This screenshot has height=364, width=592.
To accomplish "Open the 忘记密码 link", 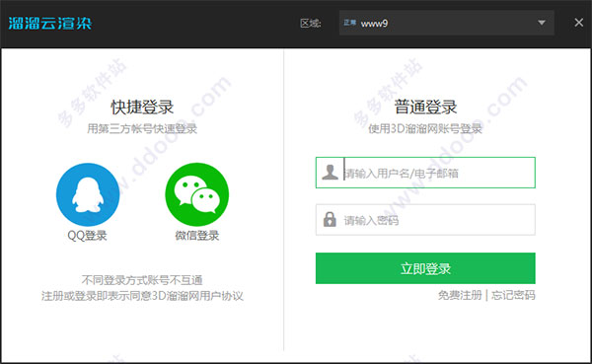I will [513, 295].
